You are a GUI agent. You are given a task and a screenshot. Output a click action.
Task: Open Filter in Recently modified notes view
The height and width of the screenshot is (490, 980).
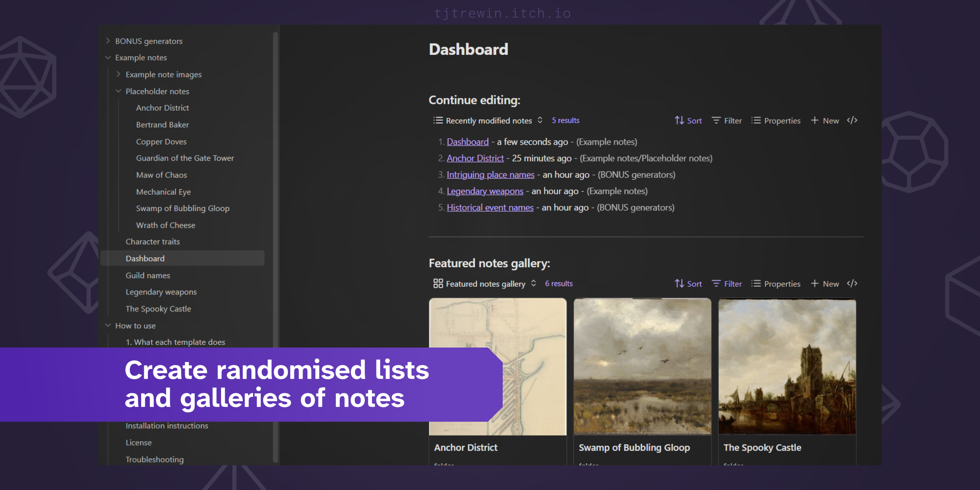[726, 120]
